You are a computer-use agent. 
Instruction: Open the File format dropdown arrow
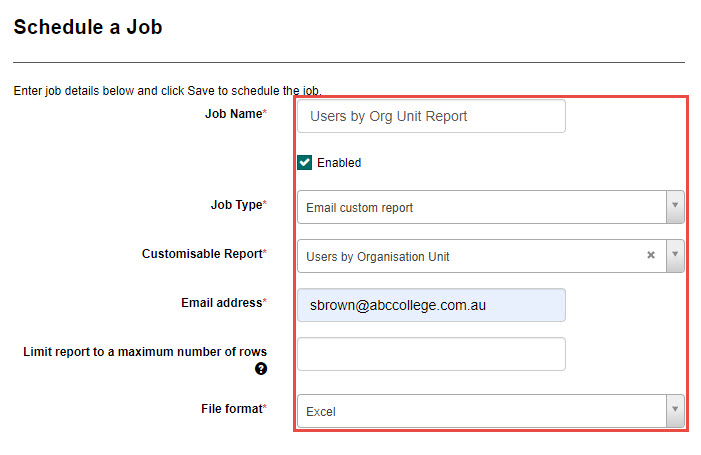tap(675, 410)
